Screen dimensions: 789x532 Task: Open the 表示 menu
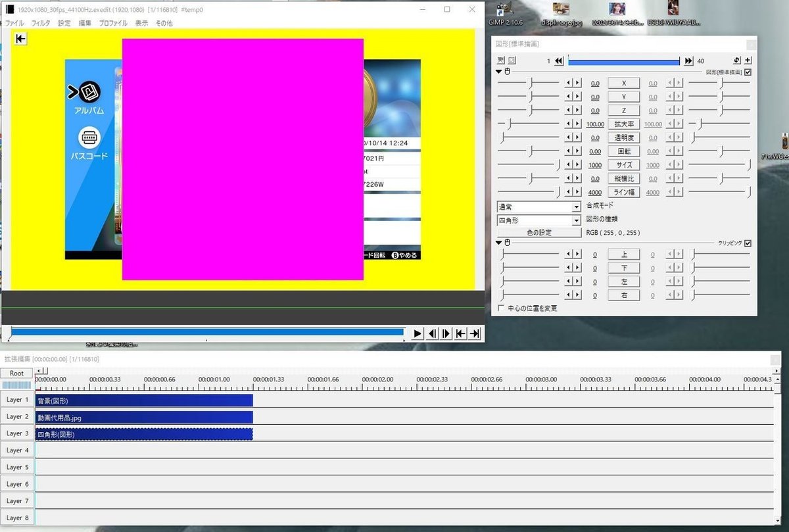point(141,23)
